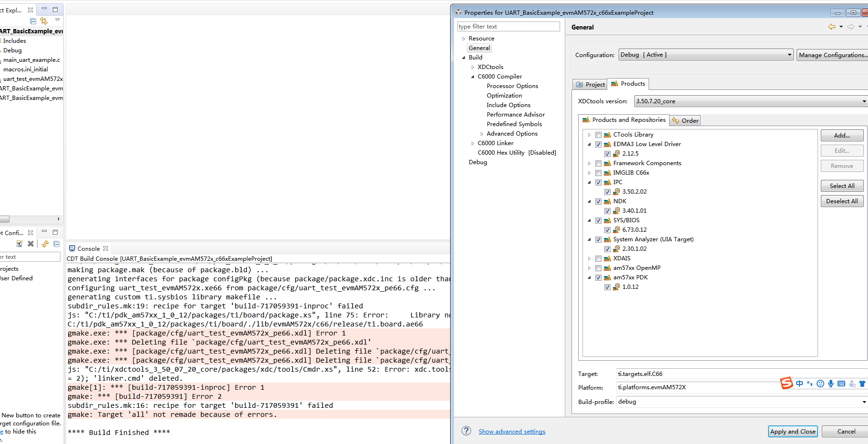This screenshot has width=868, height=444.
Task: Click the Framework Components product icon
Action: [x=607, y=163]
